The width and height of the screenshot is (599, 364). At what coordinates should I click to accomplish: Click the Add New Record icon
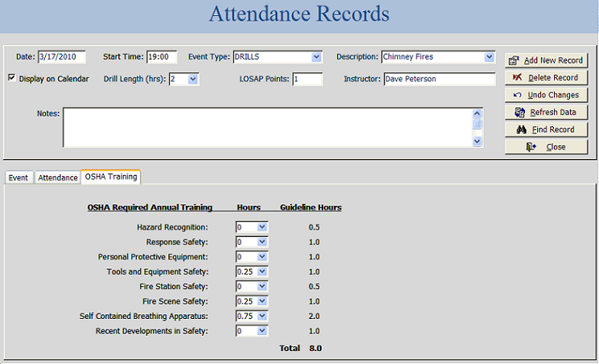pos(514,60)
